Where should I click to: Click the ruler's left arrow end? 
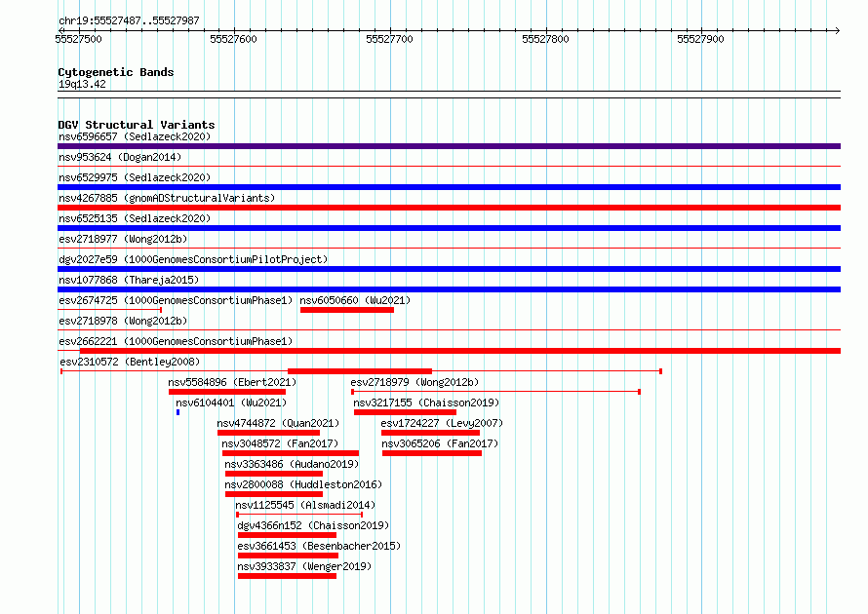(61, 30)
